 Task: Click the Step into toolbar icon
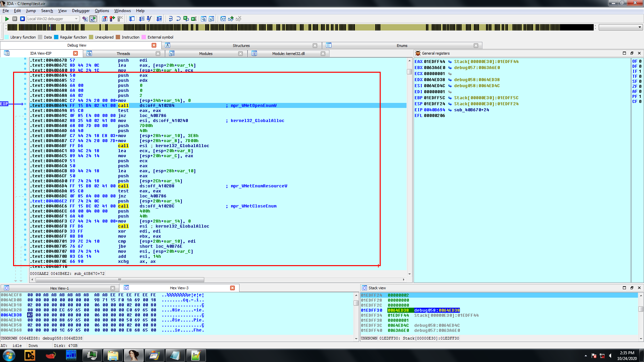171,19
